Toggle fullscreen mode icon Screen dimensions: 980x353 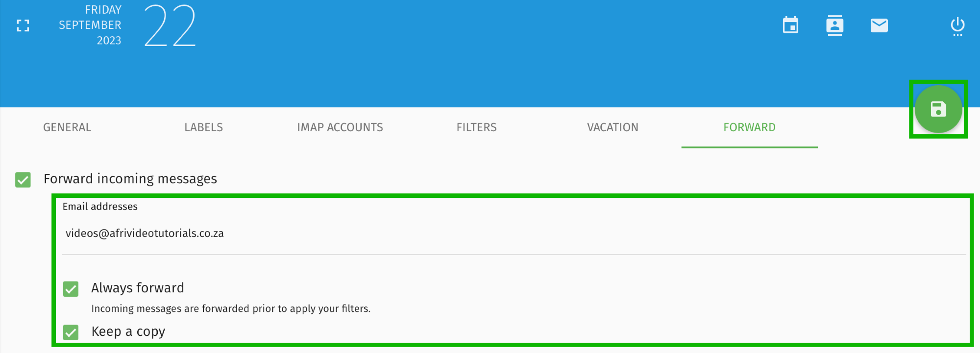[23, 25]
